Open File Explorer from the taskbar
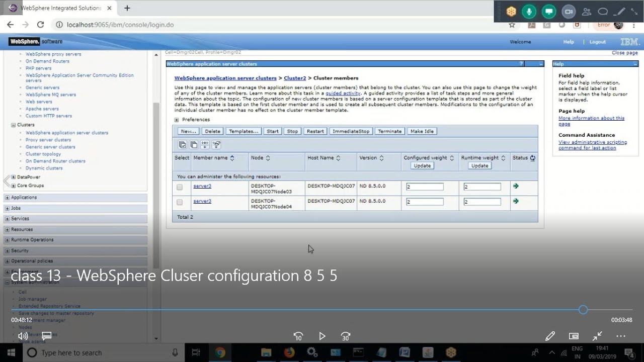Image resolution: width=644 pixels, height=362 pixels. tap(266, 352)
